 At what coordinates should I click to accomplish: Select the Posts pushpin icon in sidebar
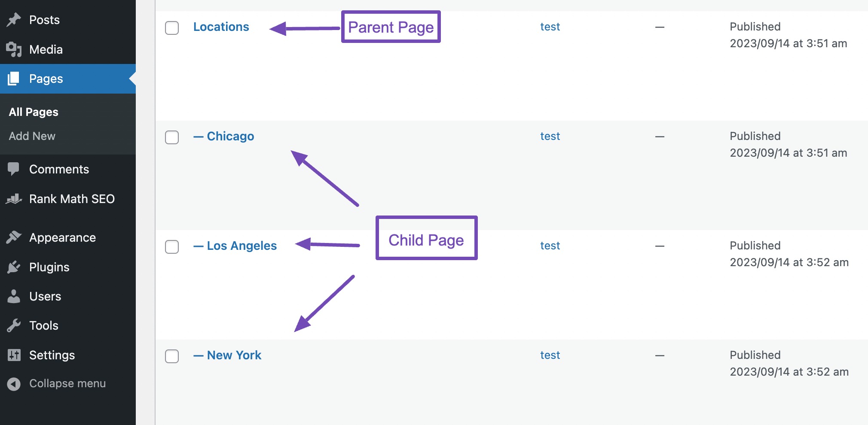pos(14,19)
